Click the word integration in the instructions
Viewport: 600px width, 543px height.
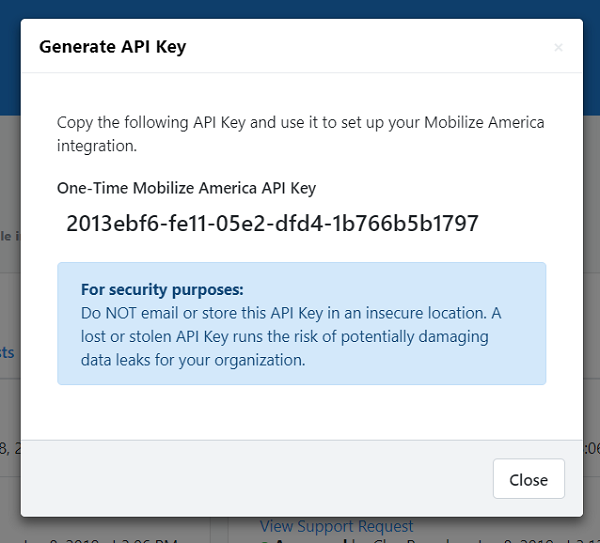pos(95,146)
